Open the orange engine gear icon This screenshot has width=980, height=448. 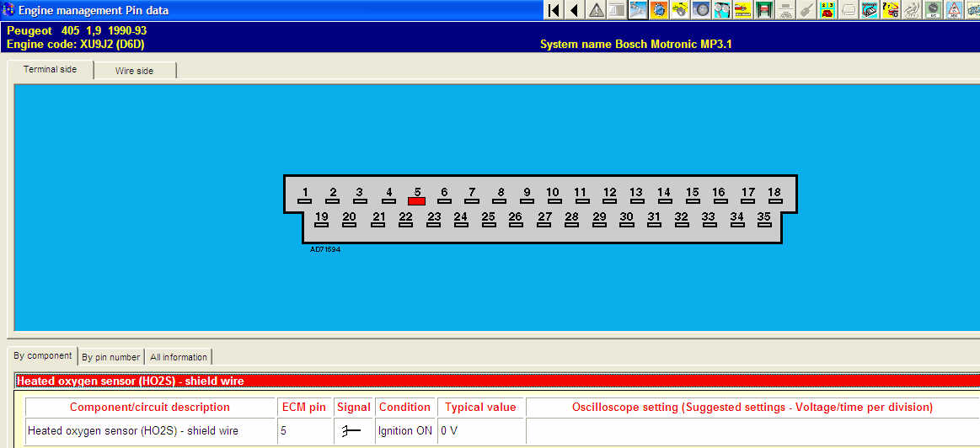(x=659, y=10)
